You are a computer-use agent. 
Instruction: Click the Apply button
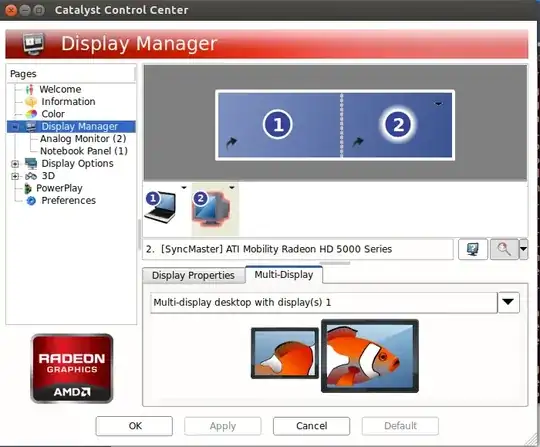click(223, 426)
